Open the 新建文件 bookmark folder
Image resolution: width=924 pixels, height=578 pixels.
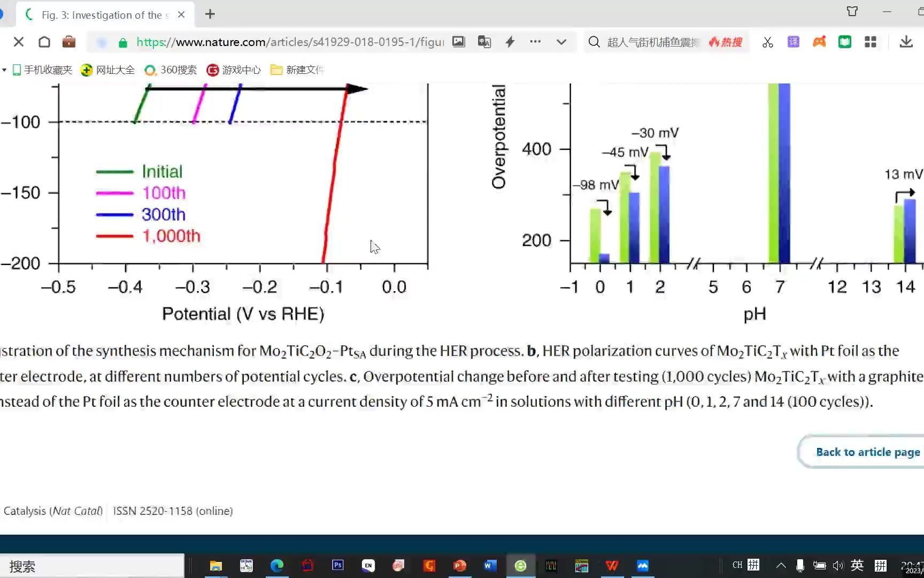[x=298, y=70]
